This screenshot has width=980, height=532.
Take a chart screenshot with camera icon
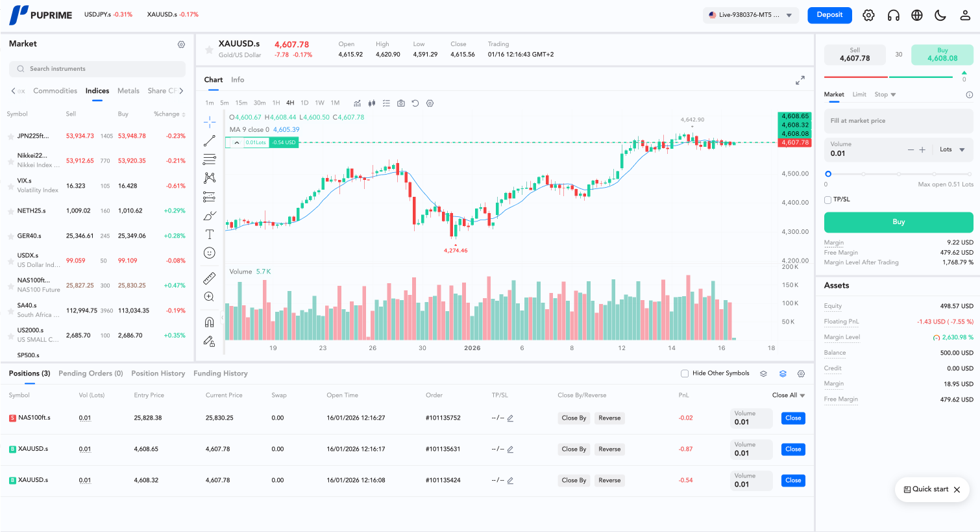(401, 103)
